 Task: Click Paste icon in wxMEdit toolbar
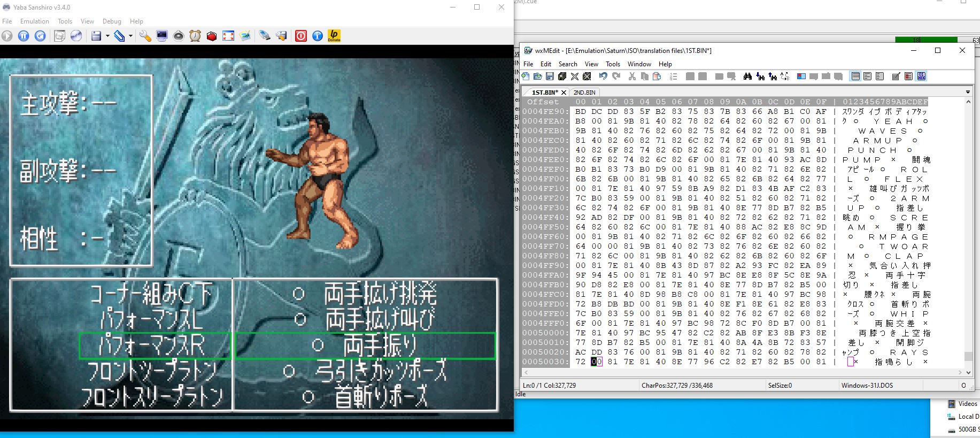tap(657, 76)
